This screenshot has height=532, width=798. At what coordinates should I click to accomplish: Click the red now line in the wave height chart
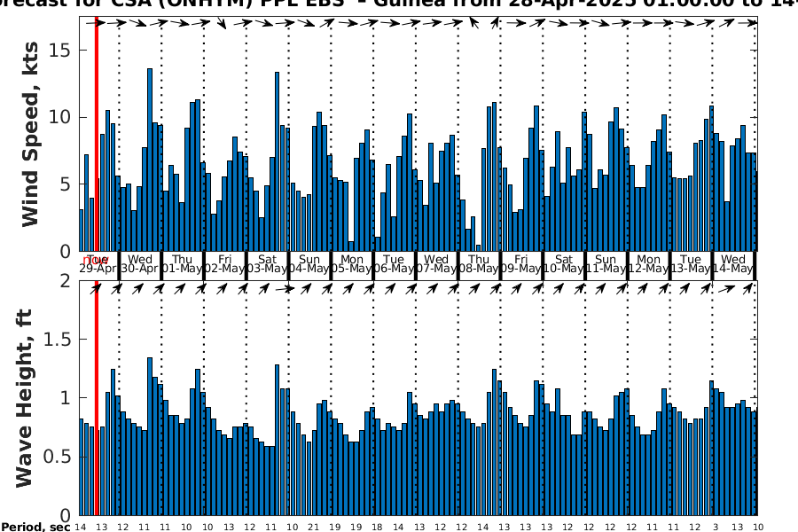[96, 398]
